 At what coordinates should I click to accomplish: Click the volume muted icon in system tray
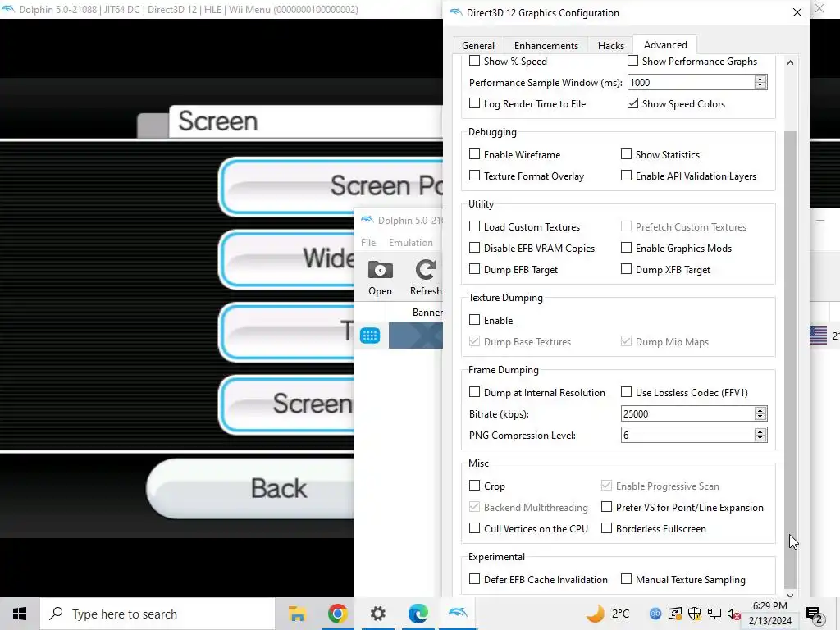[733, 614]
